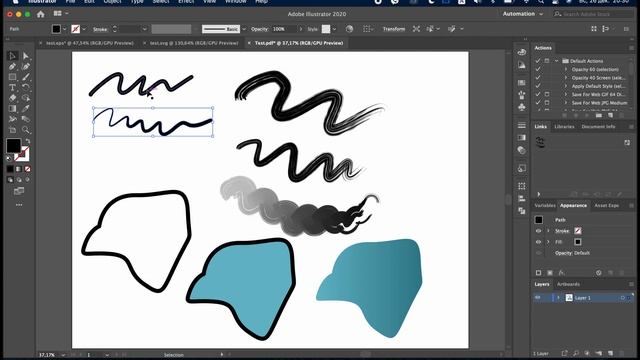Click the Opacity 100% input field
640x360 pixels.
point(283,29)
